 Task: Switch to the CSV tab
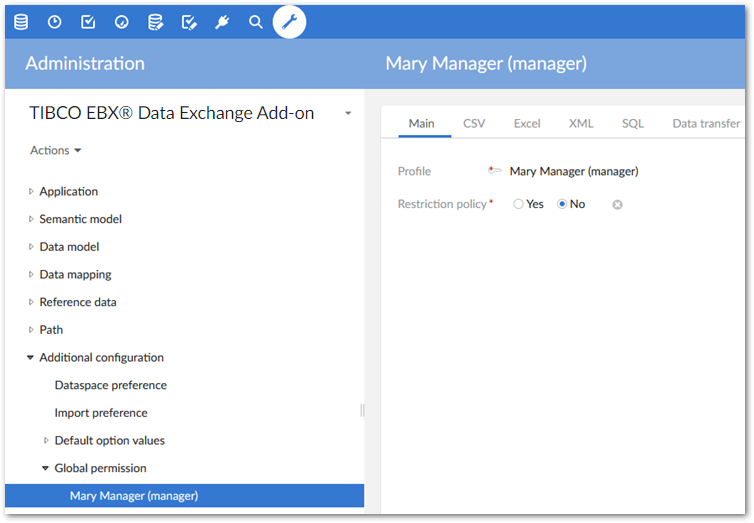474,123
